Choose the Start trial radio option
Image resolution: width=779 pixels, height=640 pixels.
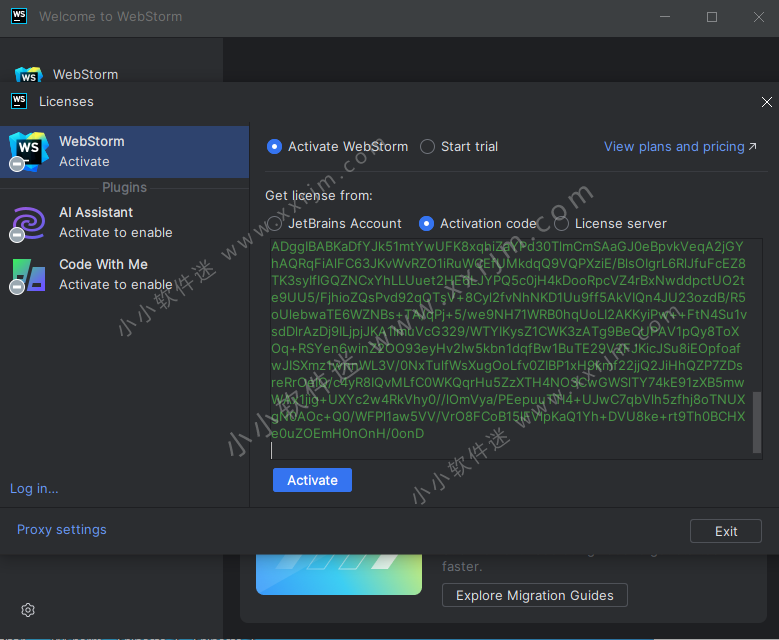coord(428,147)
